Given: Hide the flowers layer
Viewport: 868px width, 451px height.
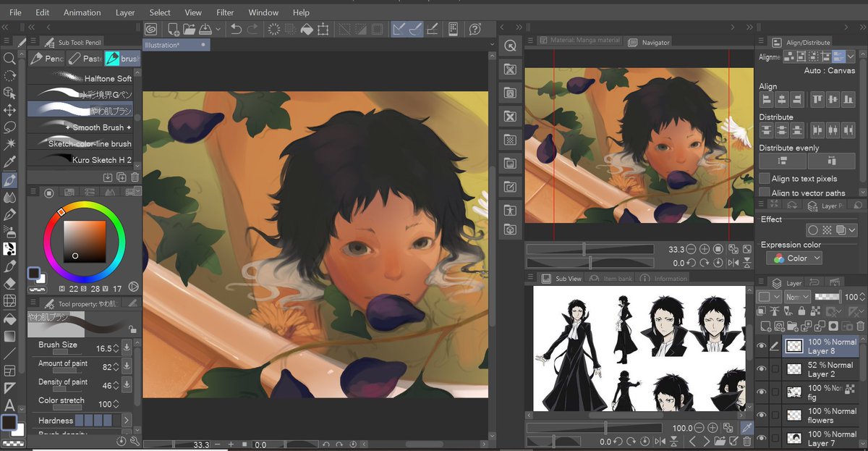Looking at the screenshot, I should [761, 415].
